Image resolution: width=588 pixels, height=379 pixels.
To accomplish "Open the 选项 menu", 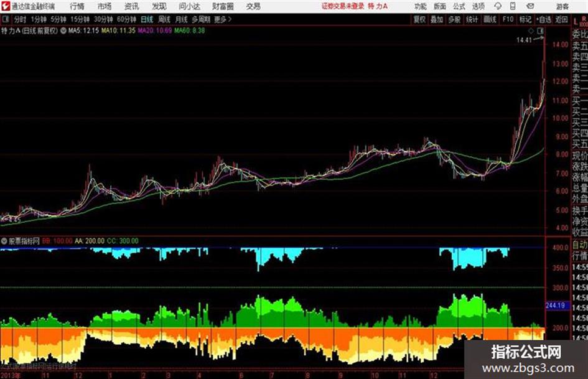I will click(478, 6).
